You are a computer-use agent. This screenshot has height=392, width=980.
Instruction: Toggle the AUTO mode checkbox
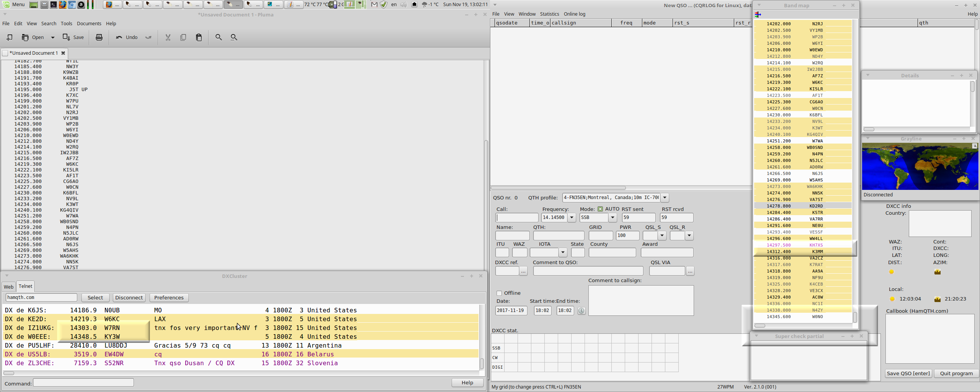pos(600,209)
